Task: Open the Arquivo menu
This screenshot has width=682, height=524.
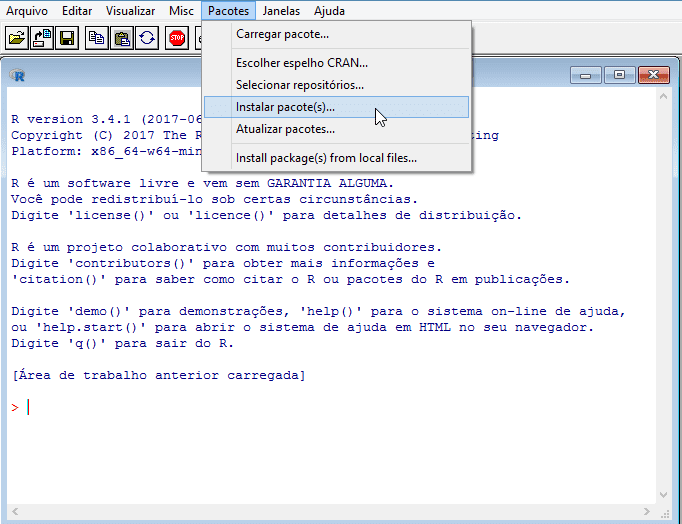Action: pyautogui.click(x=27, y=11)
